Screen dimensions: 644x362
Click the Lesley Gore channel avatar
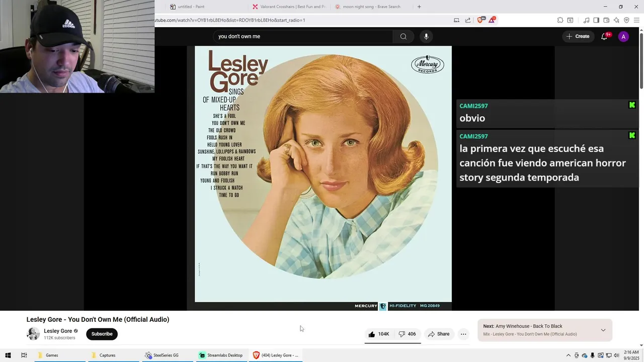pyautogui.click(x=33, y=334)
